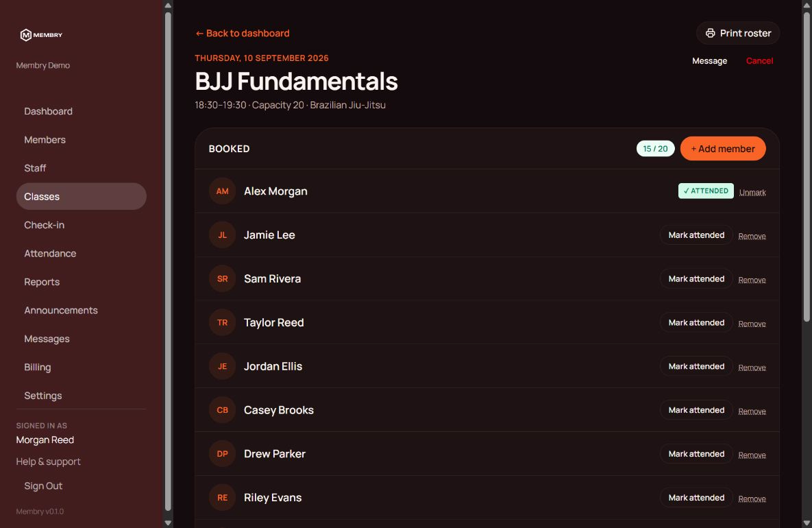
Task: Click the printer icon in Print roster
Action: (711, 33)
